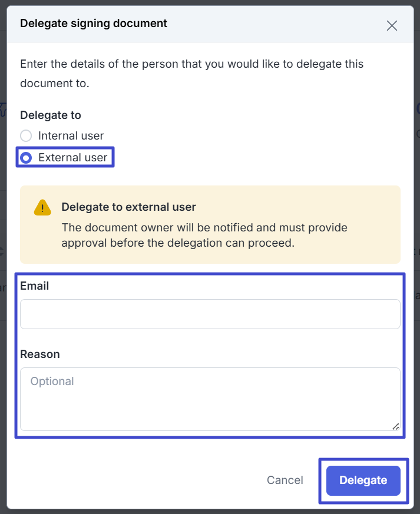Click the Reason field label
420x514 pixels.
tap(40, 354)
